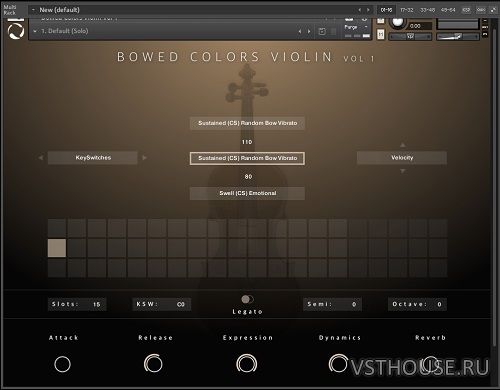Click the Slots value field

click(x=77, y=304)
